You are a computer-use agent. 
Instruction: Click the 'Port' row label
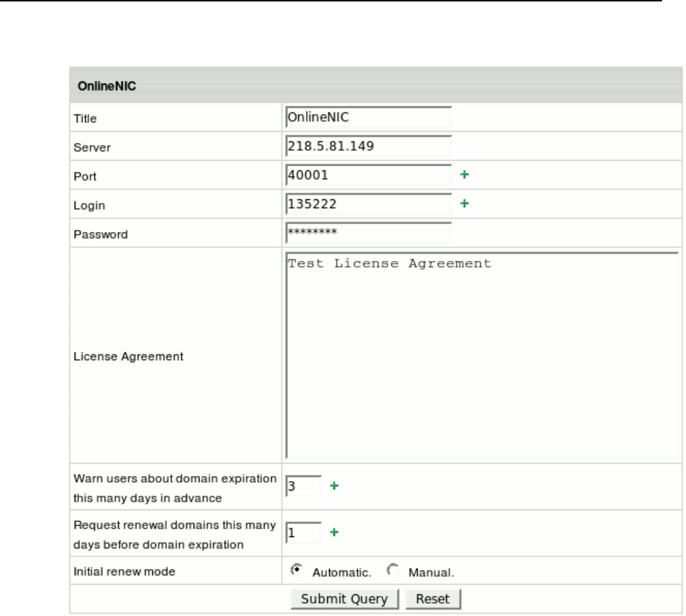[x=85, y=176]
